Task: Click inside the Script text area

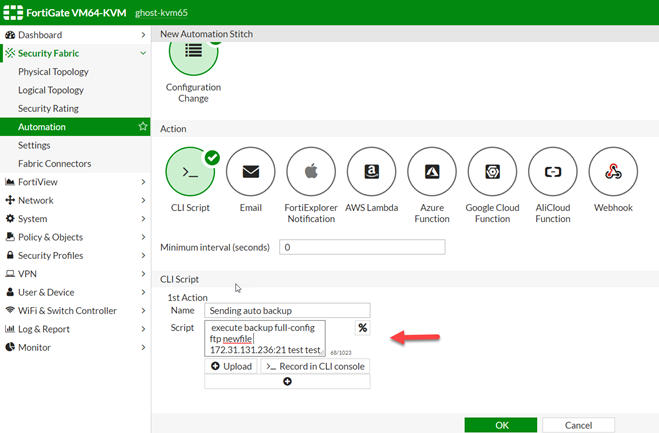Action: (265, 338)
